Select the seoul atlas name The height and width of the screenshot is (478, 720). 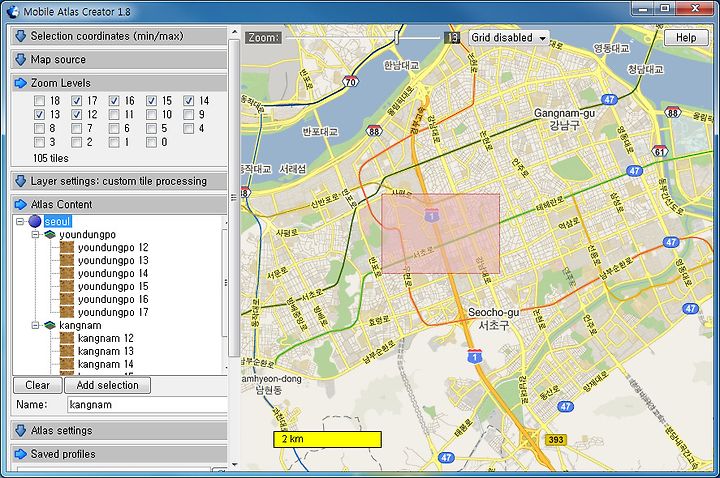[57, 222]
